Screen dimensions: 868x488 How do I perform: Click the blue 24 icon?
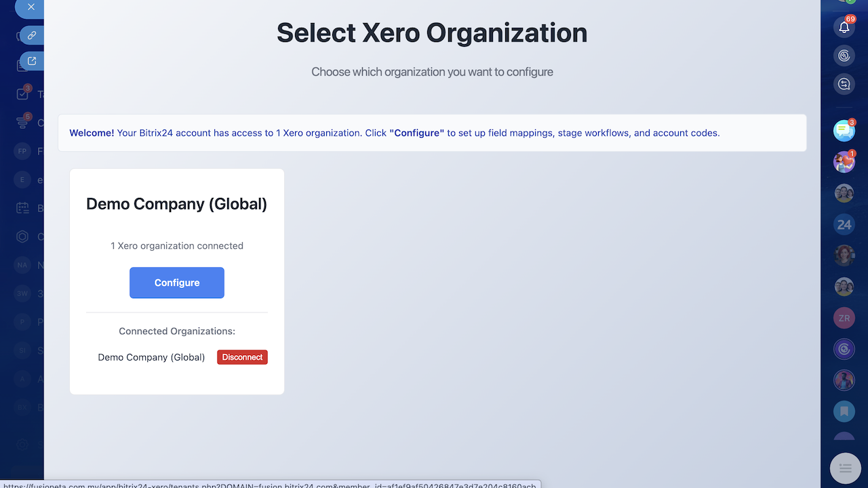tap(844, 224)
